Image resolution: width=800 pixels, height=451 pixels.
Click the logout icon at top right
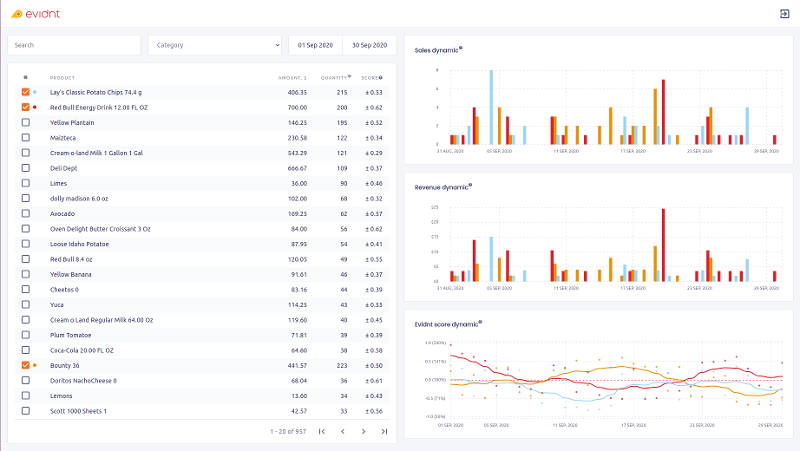click(x=785, y=14)
